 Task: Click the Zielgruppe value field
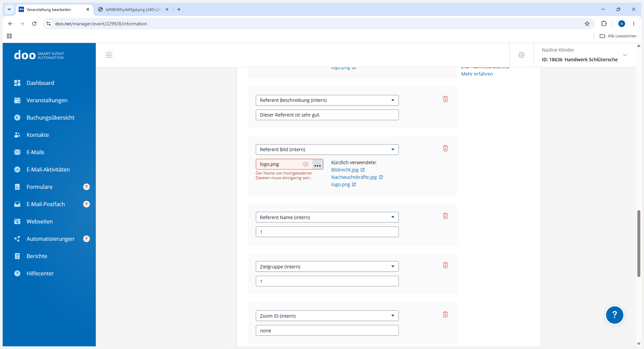coord(327,281)
